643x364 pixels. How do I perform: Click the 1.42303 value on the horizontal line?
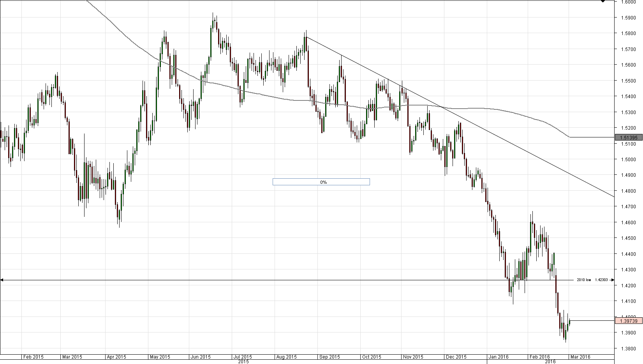601,280
